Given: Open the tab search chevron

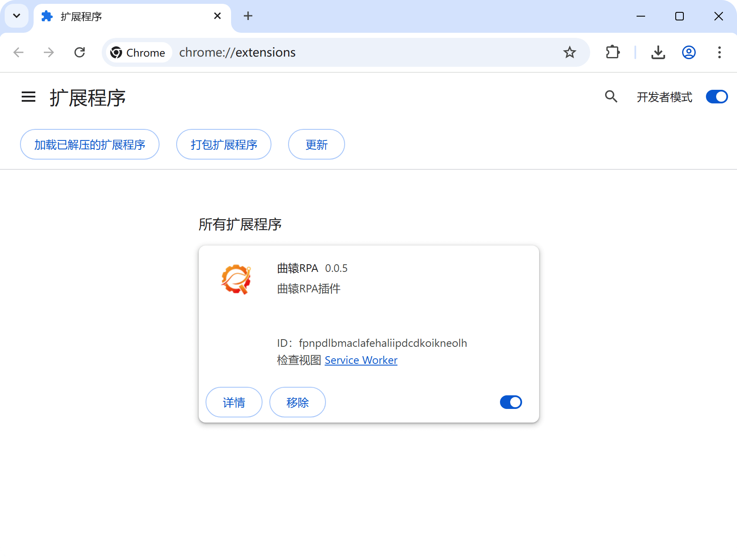Looking at the screenshot, I should [x=16, y=16].
